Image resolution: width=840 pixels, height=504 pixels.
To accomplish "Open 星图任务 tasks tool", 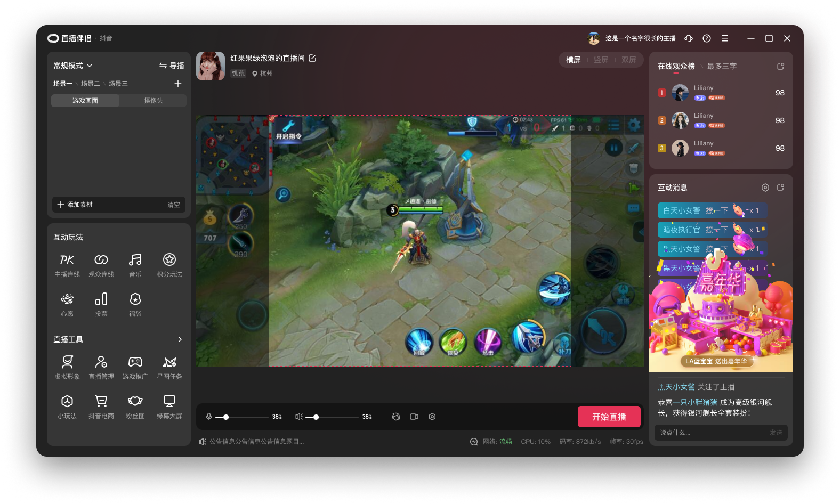I will coord(169,368).
